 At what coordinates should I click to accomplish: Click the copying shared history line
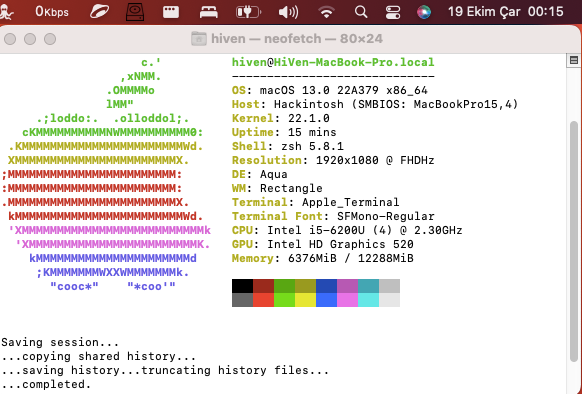98,356
